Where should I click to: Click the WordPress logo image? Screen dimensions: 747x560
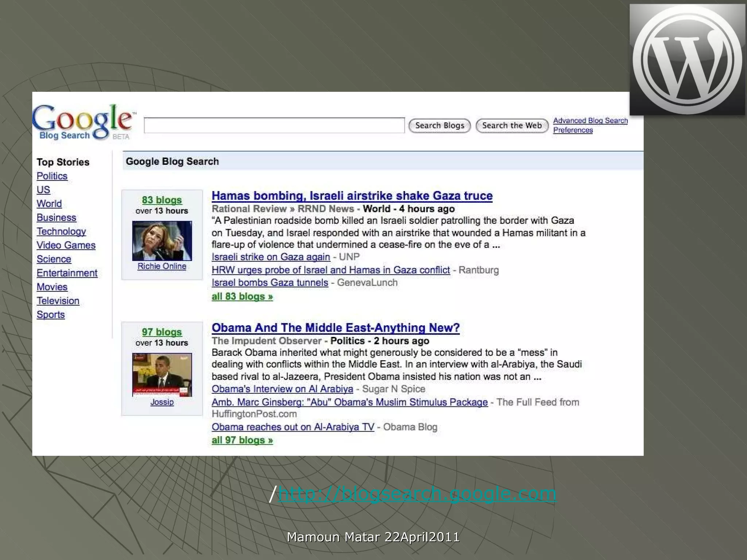click(688, 60)
